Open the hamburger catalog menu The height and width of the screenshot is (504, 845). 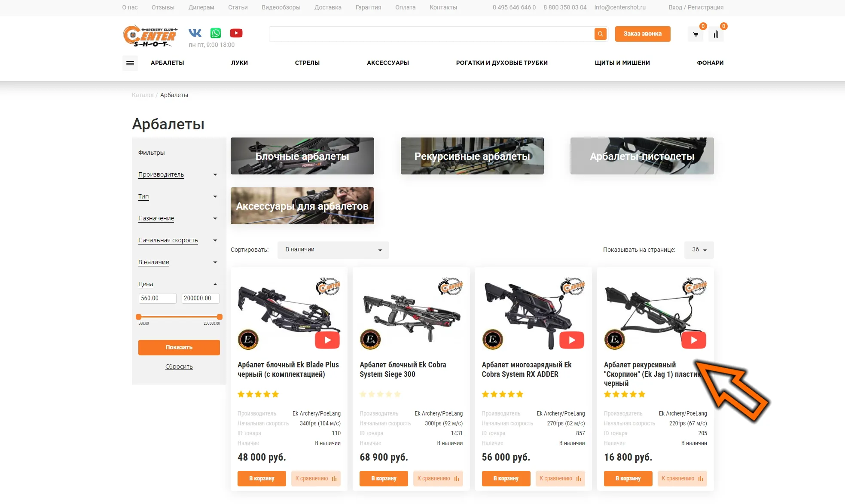pyautogui.click(x=130, y=63)
